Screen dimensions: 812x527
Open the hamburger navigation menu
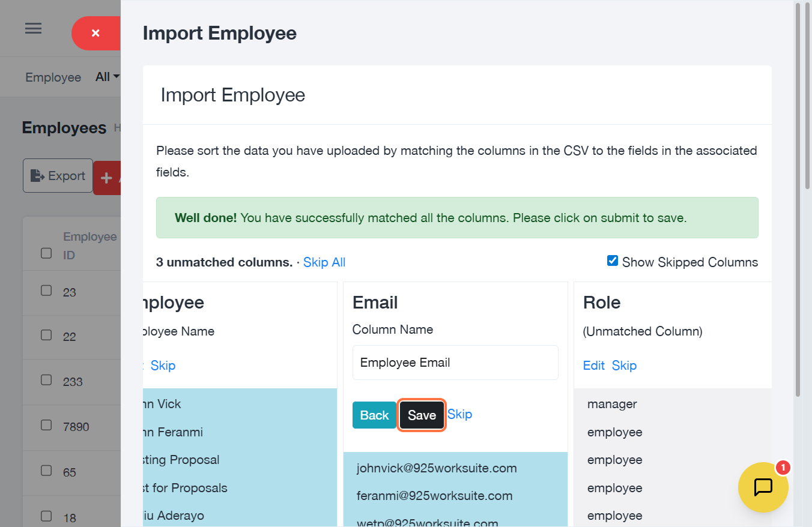(33, 29)
